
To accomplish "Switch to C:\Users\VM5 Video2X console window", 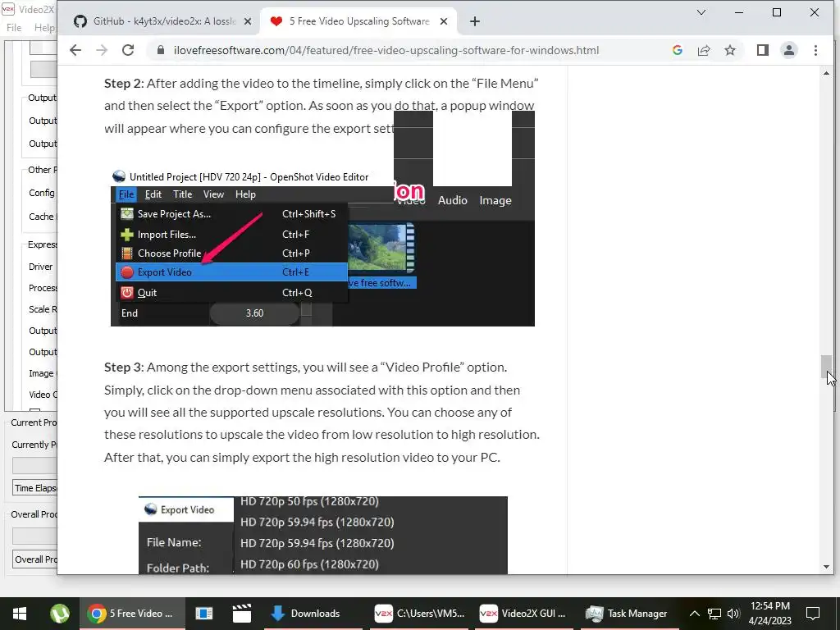I will (x=419, y=614).
